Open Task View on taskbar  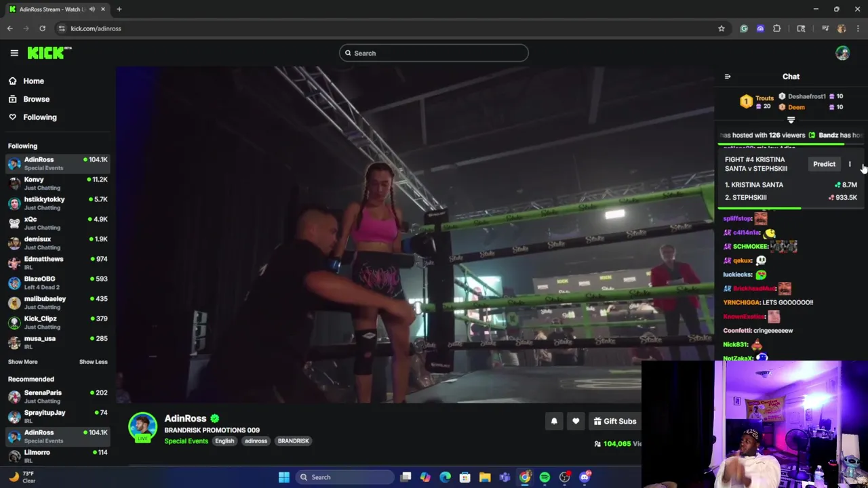click(406, 477)
